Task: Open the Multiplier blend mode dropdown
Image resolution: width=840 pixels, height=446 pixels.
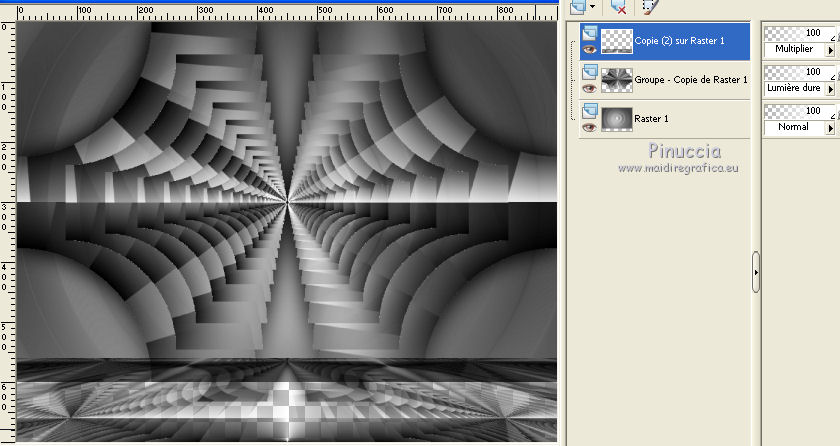Action: [830, 50]
